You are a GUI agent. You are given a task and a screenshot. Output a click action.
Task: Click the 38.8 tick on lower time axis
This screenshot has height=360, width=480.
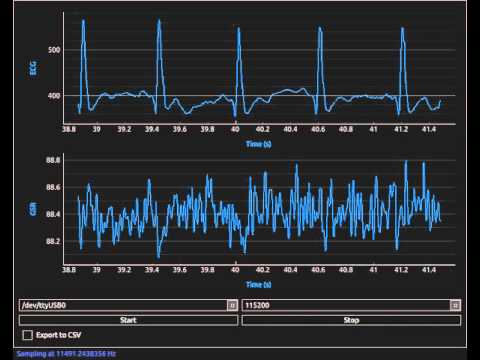tap(69, 270)
